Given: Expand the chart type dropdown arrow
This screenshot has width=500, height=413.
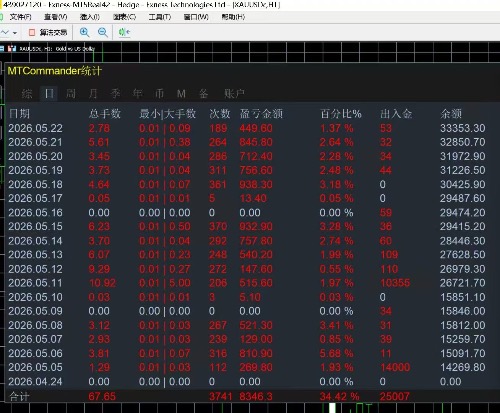Looking at the screenshot, I should (x=15, y=33).
